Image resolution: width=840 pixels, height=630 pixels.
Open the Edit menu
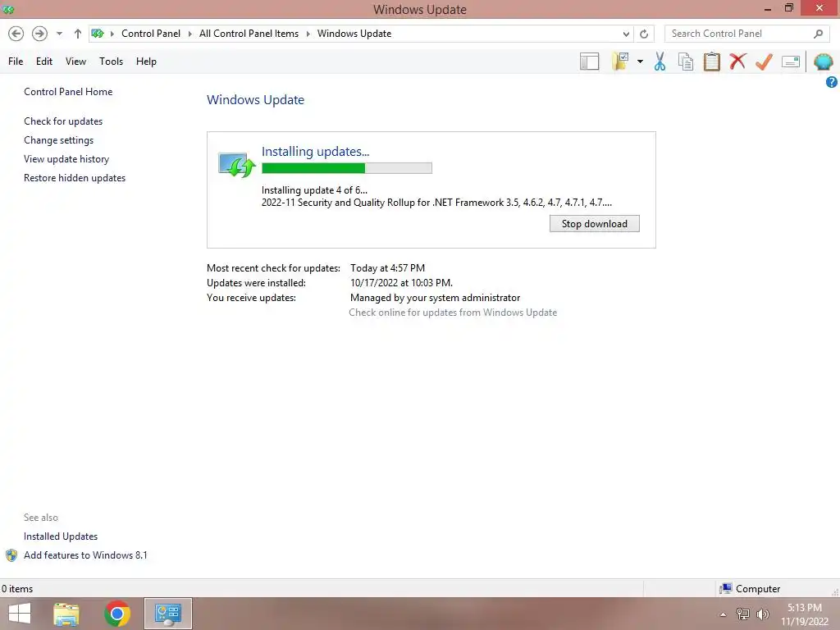click(x=44, y=62)
